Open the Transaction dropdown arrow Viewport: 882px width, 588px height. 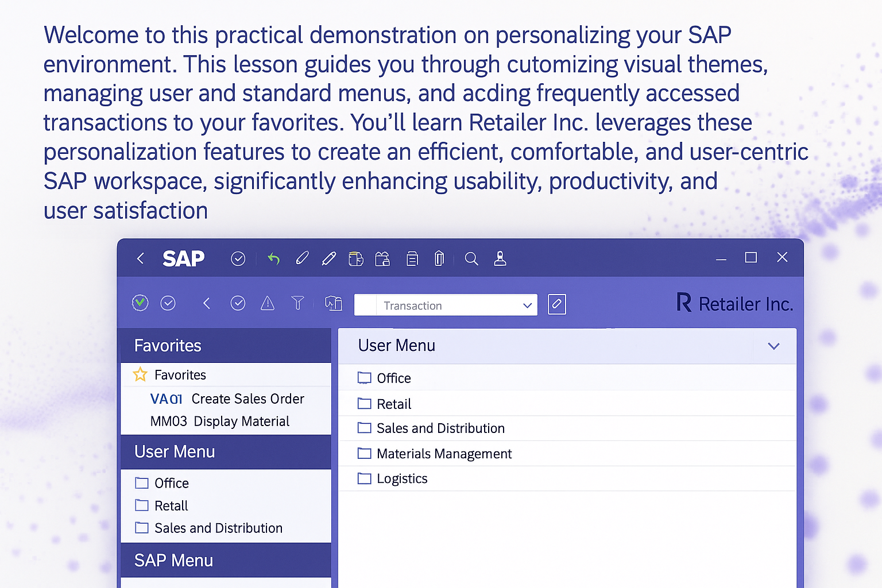[x=527, y=305]
